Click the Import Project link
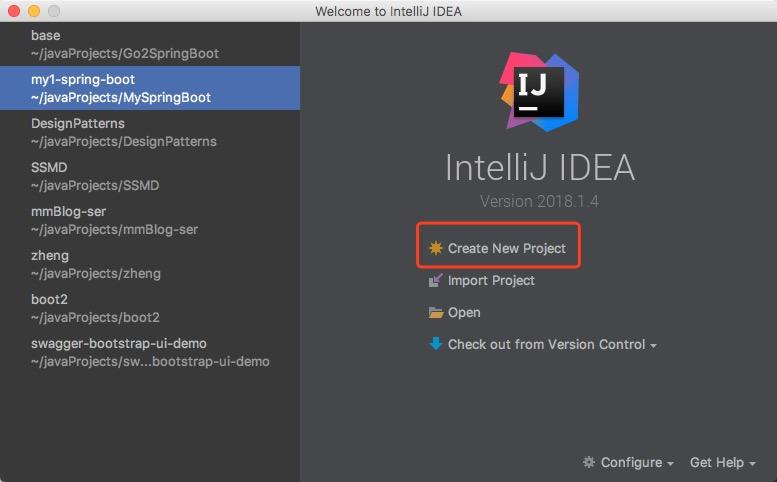777x482 pixels. point(491,281)
